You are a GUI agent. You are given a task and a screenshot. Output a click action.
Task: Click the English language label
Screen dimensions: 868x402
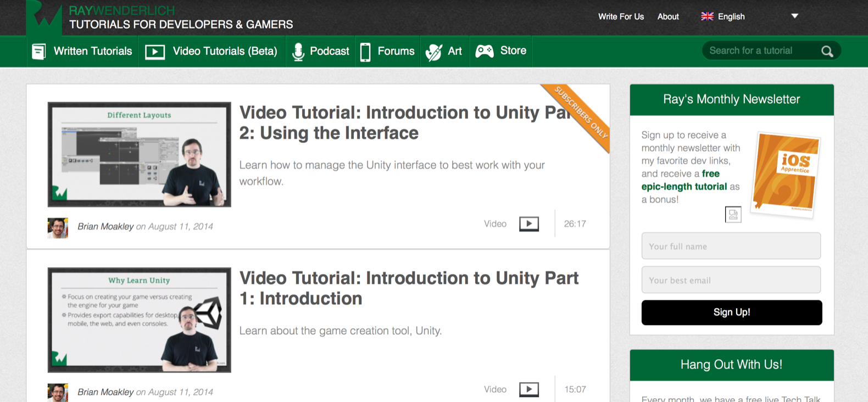coord(731,16)
